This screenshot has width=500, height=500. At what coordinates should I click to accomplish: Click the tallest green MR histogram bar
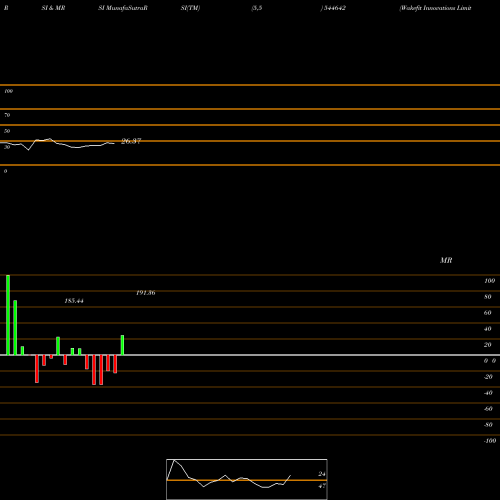[8, 315]
